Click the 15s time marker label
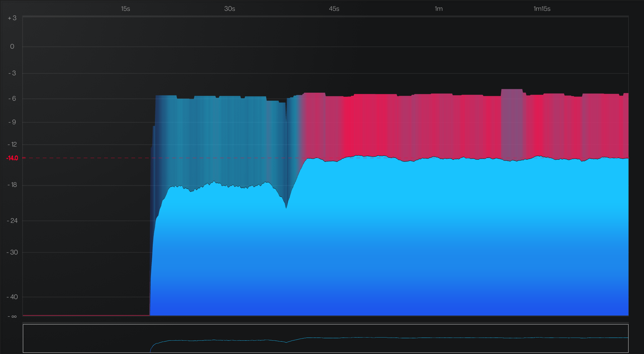Screen dimensions: 644x354 click(125, 9)
